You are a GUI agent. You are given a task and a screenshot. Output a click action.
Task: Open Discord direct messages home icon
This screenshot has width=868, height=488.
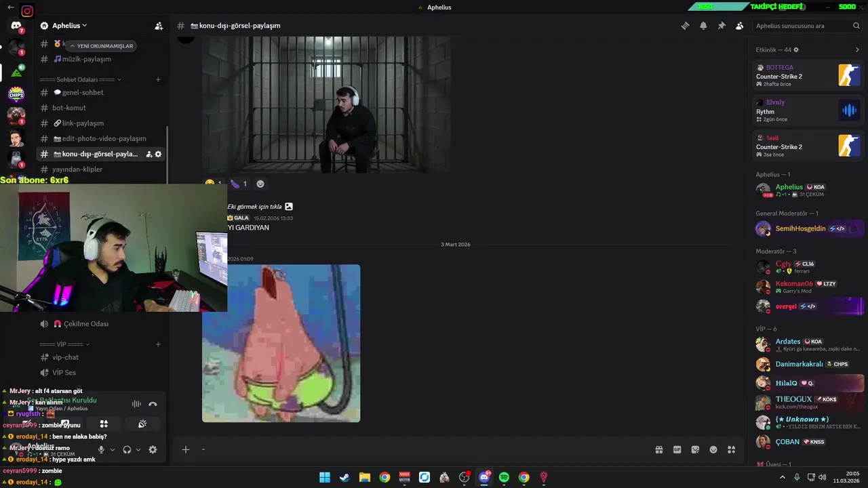point(16,26)
